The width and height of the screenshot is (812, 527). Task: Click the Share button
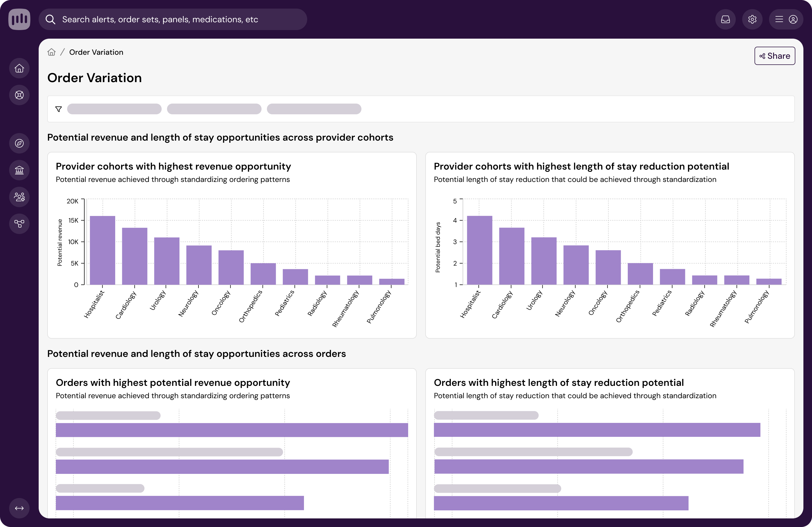point(774,56)
